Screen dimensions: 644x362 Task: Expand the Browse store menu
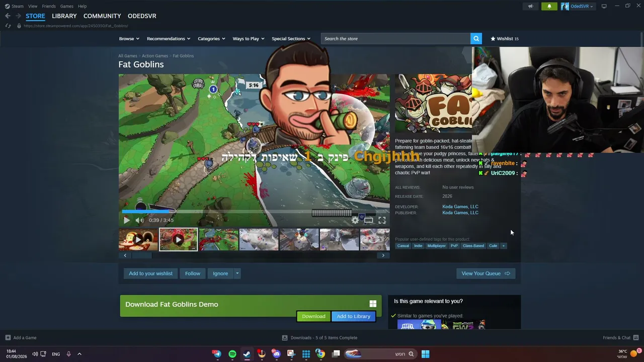coord(129,39)
